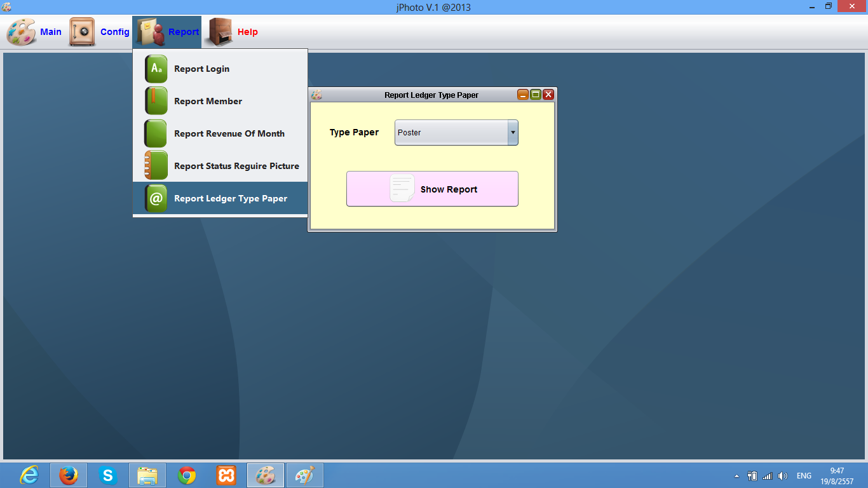868x488 pixels.
Task: Open the Config menu label
Action: point(115,32)
